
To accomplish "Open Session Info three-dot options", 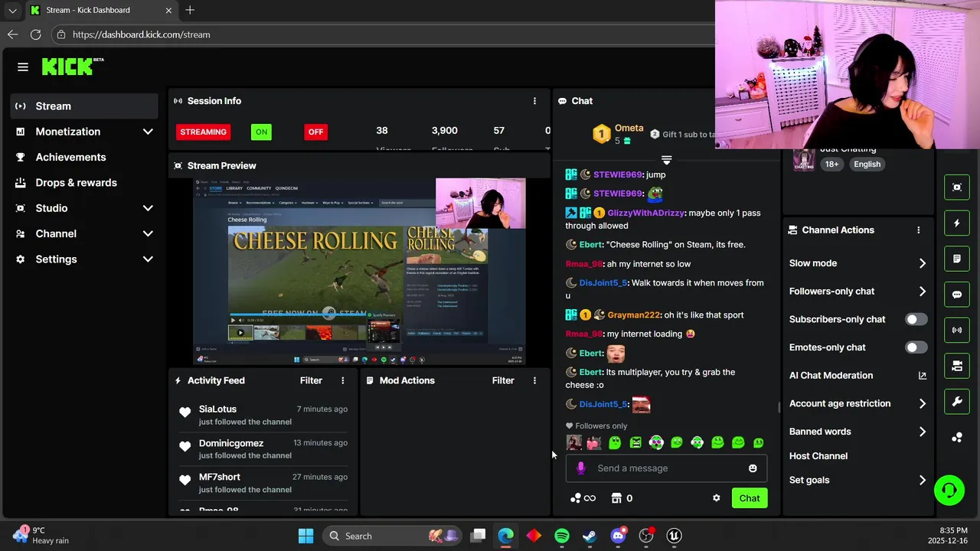I will coord(534,101).
